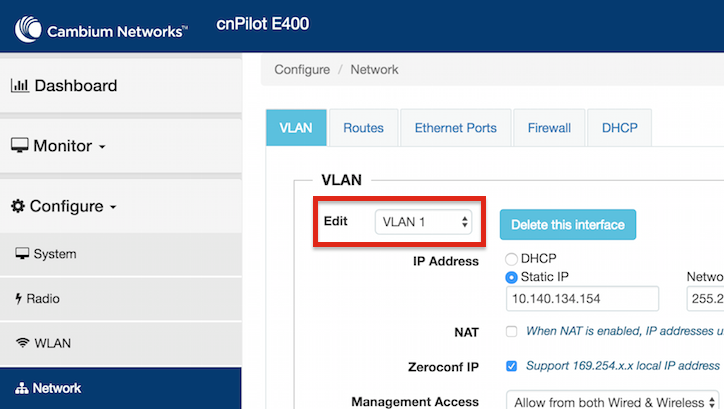Open the VLAN 1 edit dropdown
Image resolution: width=724 pixels, height=409 pixels.
pos(423,222)
